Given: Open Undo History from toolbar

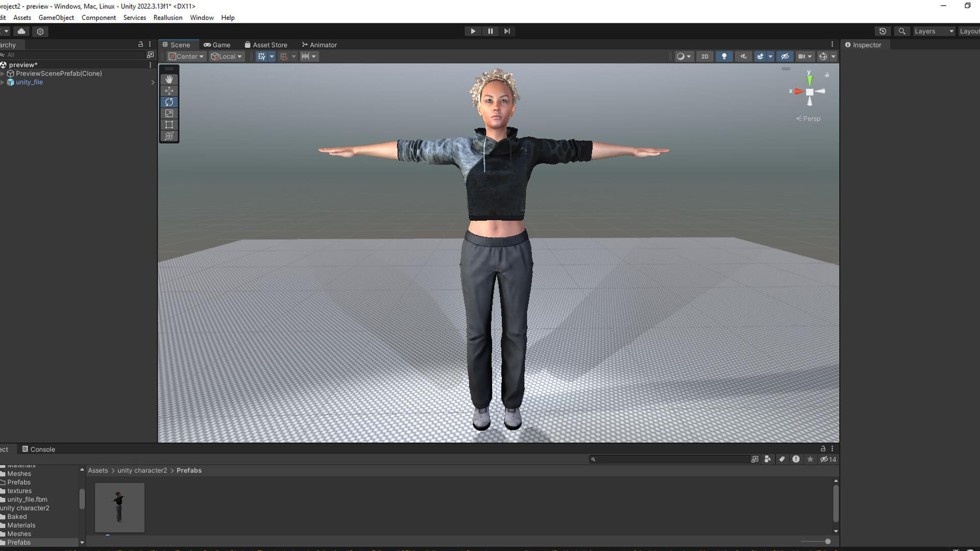Looking at the screenshot, I should coord(883,31).
